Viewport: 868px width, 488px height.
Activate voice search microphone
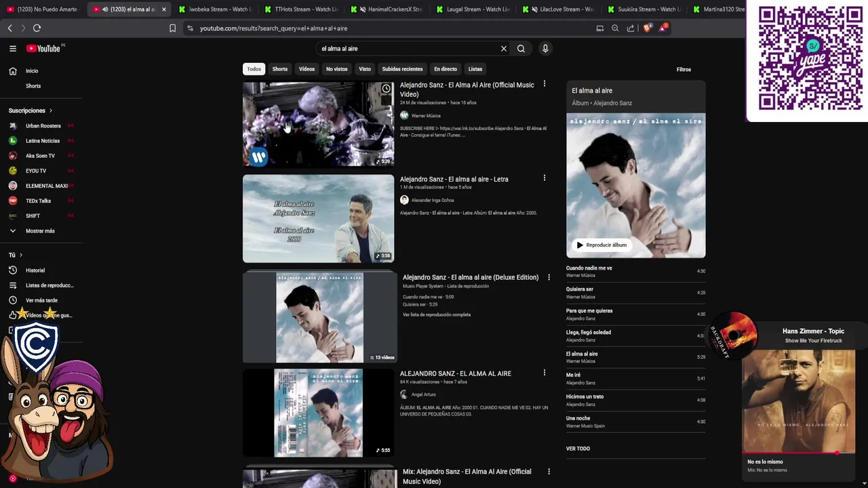545,49
